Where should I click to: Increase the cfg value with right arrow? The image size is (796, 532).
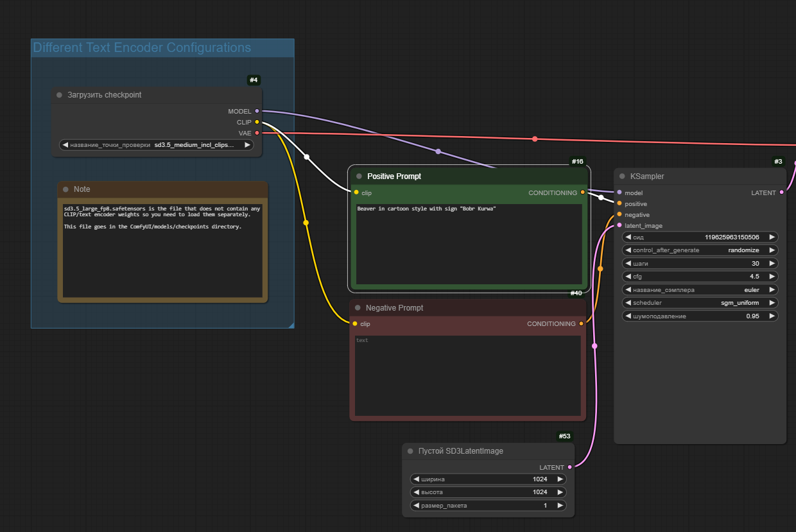coord(772,277)
